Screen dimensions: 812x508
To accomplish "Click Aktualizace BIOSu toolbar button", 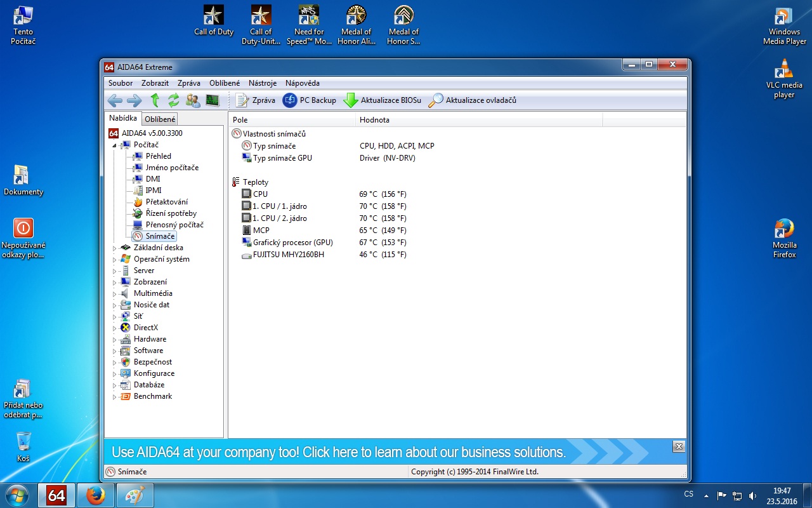I will [383, 100].
